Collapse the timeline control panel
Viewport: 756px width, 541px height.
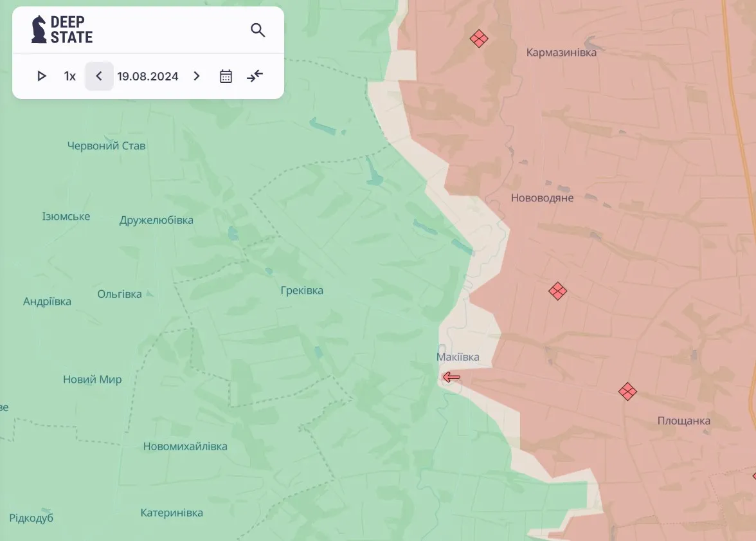click(255, 77)
